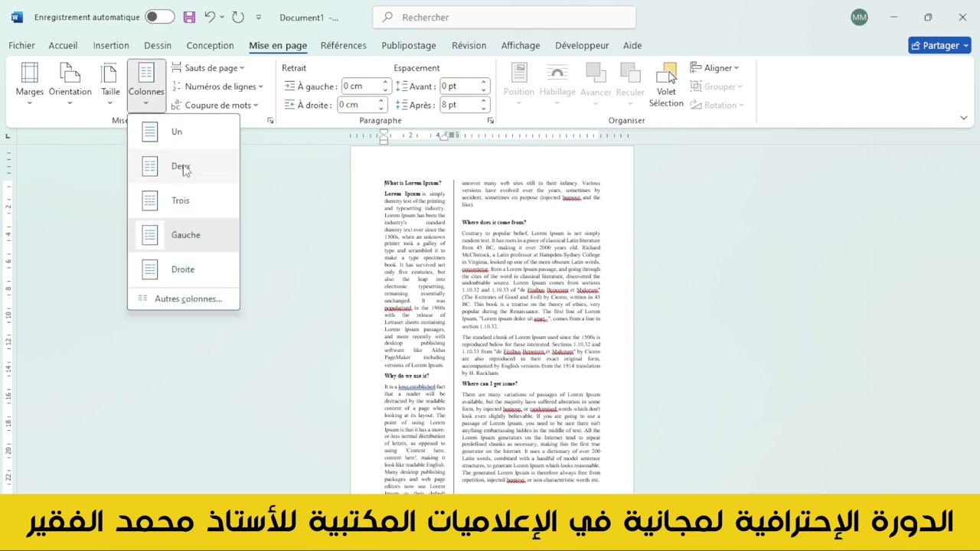The height and width of the screenshot is (551, 980).
Task: Toggle the Enregistrement automatique switch
Action: coord(160,17)
